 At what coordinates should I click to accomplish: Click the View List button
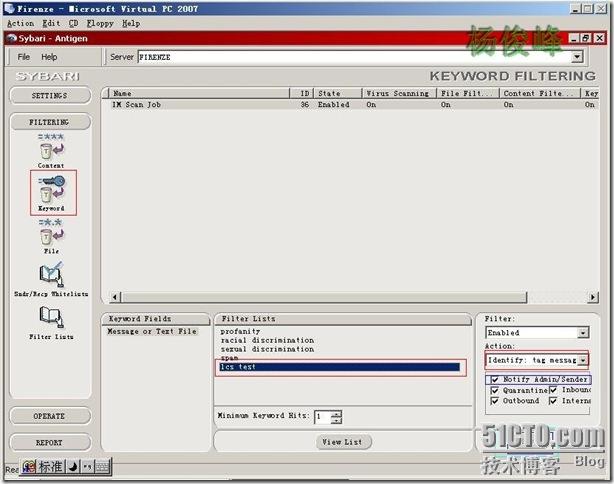(x=343, y=442)
